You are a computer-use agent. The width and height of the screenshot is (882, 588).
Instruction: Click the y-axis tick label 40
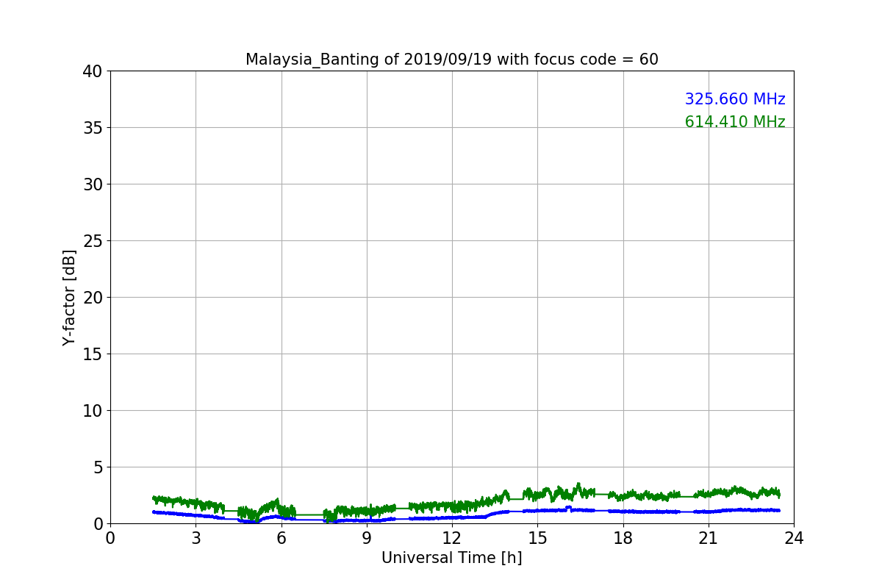(93, 71)
